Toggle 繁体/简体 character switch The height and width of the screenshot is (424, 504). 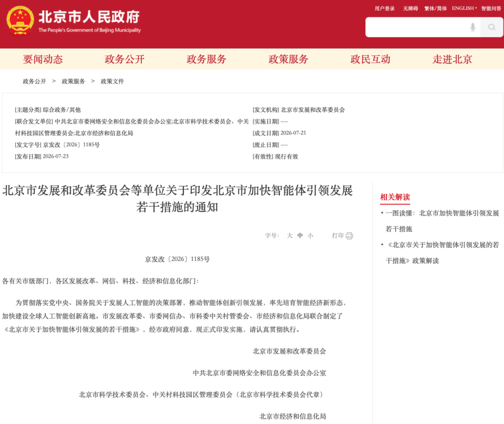click(435, 8)
